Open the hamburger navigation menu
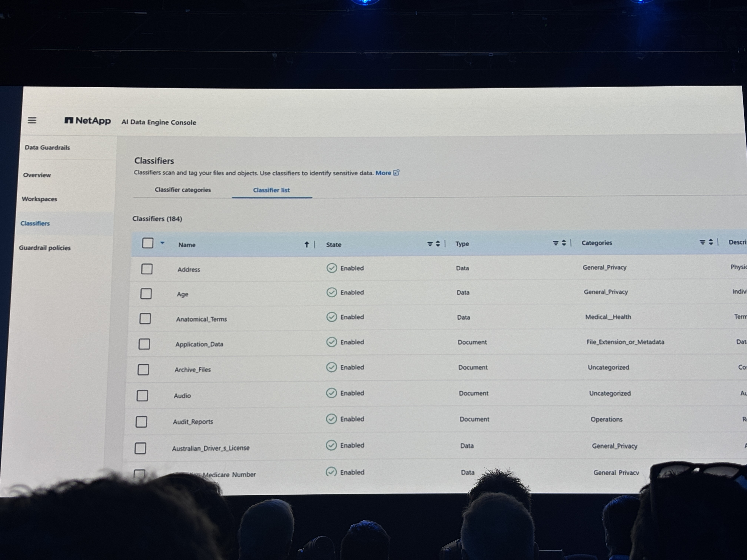Image resolution: width=747 pixels, height=560 pixels. click(x=32, y=120)
